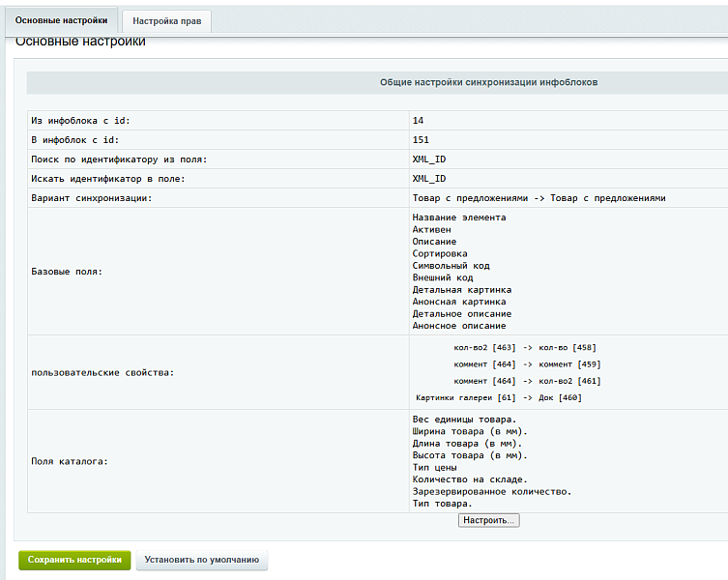This screenshot has width=728, height=580.
Task: Click the Вес единицы товара catalog field
Action: coord(464,420)
